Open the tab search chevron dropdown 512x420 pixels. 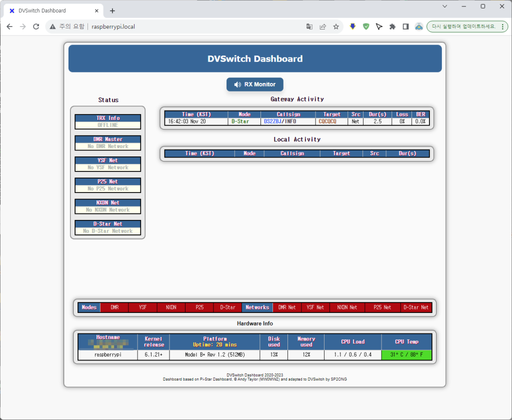445,6
